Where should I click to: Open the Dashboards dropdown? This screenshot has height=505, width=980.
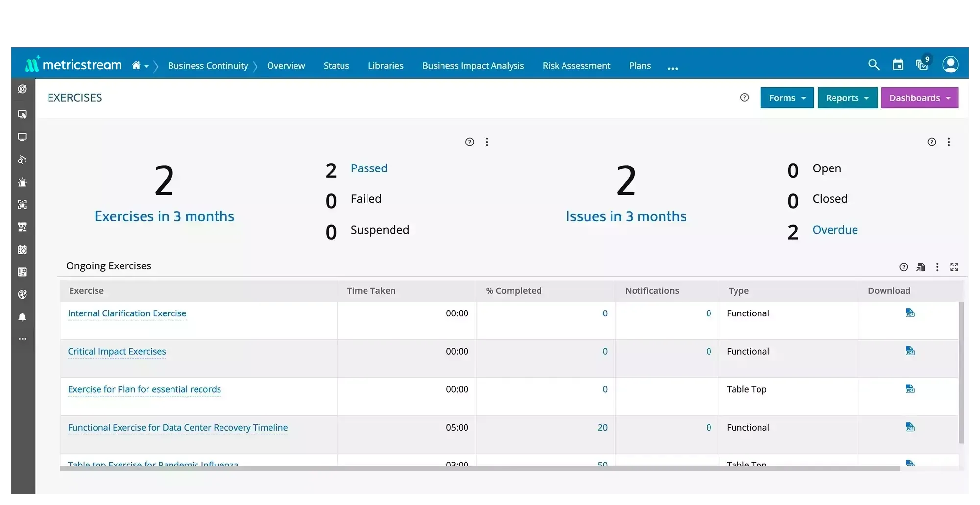(920, 98)
